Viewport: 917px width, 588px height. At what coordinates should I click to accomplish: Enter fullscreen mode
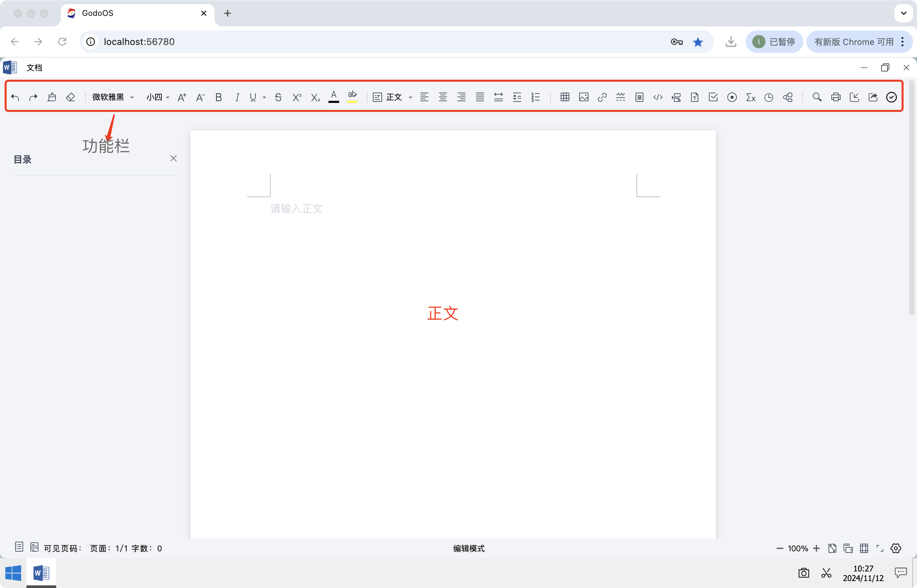tap(880, 548)
